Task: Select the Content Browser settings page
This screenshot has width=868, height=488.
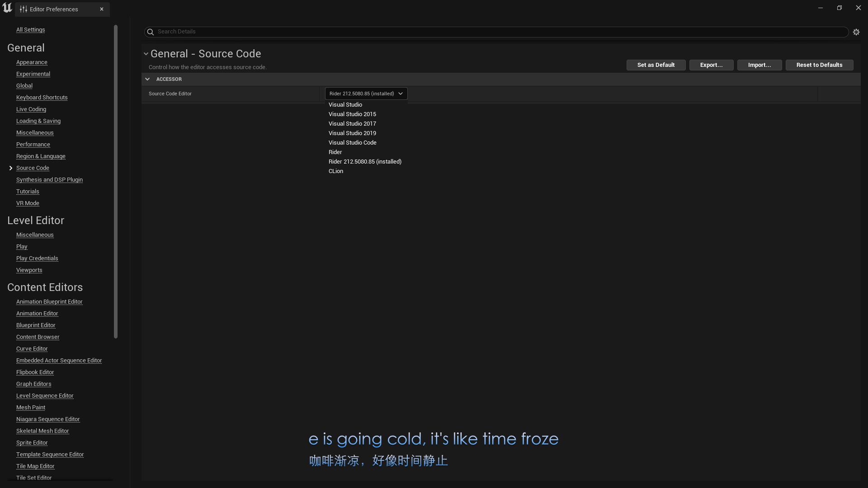Action: (38, 337)
